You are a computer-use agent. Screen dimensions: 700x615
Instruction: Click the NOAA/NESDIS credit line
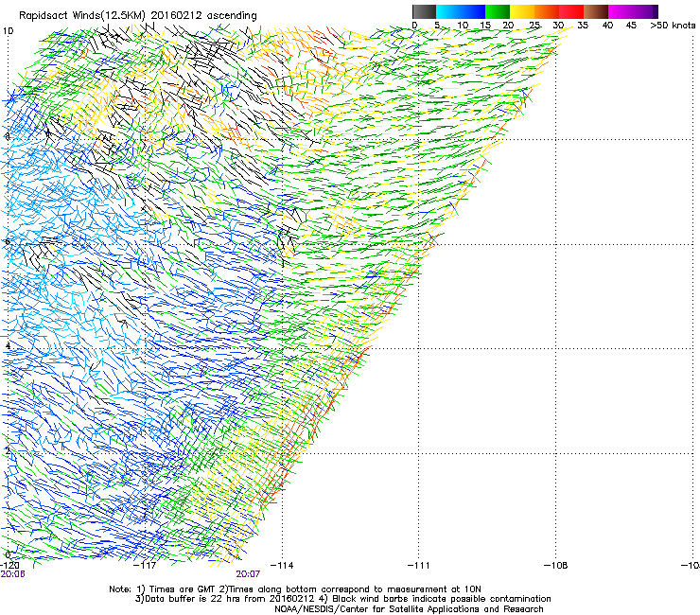click(409, 609)
